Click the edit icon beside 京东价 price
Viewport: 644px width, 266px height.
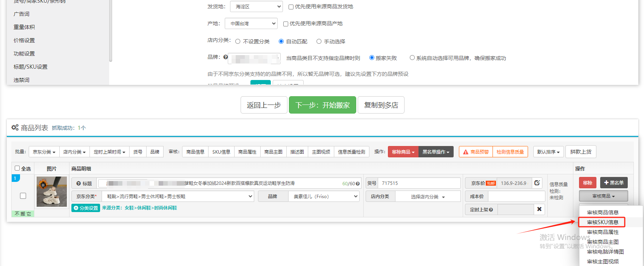pos(537,183)
